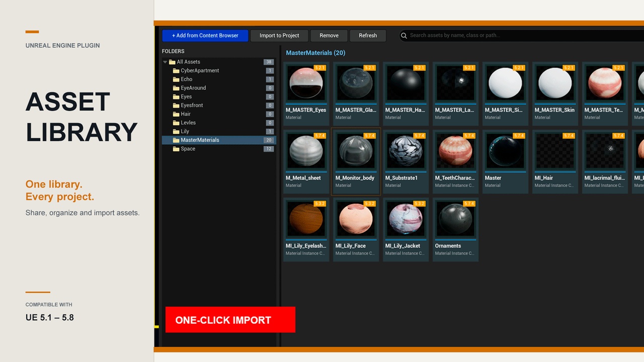Open the Hair folder
The image size is (644, 362).
218,114
